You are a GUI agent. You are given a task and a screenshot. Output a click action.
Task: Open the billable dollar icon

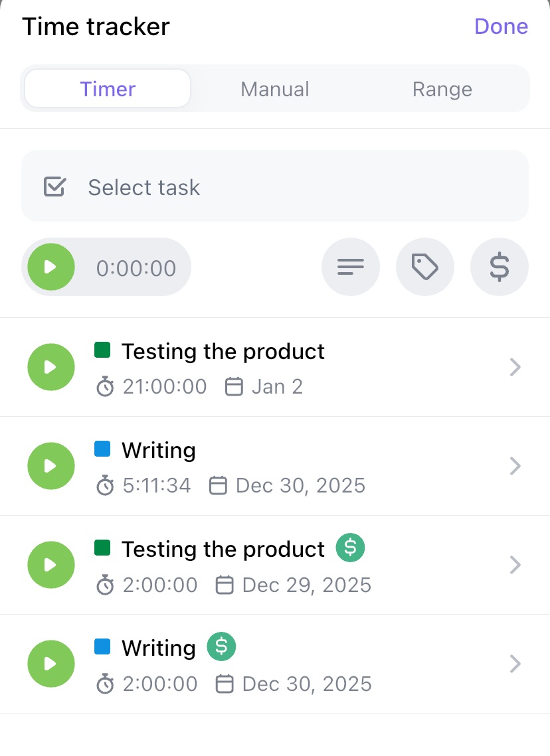tap(500, 267)
